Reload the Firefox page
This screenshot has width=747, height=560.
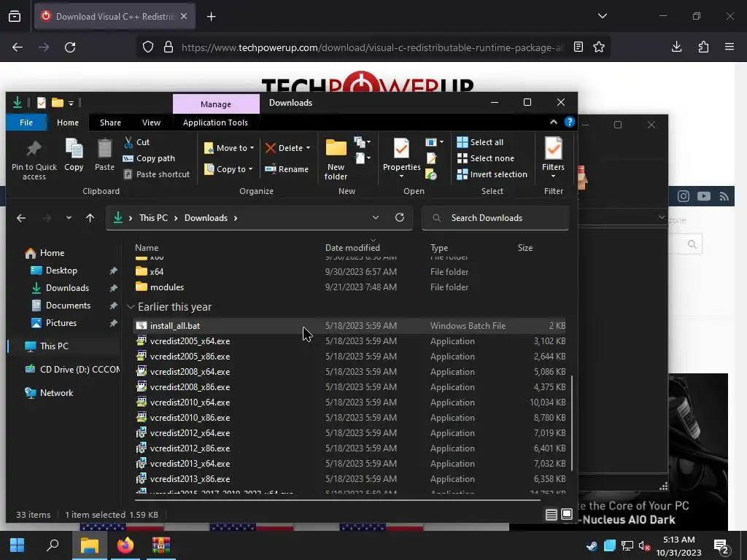click(x=70, y=47)
